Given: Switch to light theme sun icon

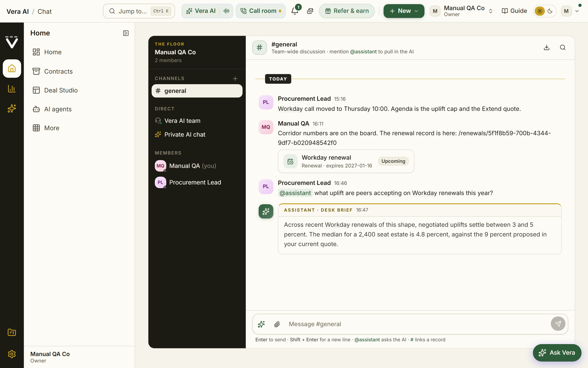Looking at the screenshot, I should (539, 11).
